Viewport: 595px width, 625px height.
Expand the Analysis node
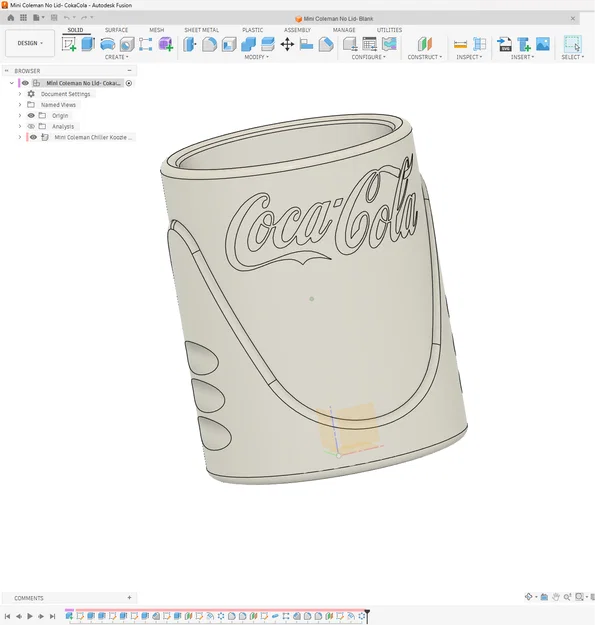click(x=20, y=126)
